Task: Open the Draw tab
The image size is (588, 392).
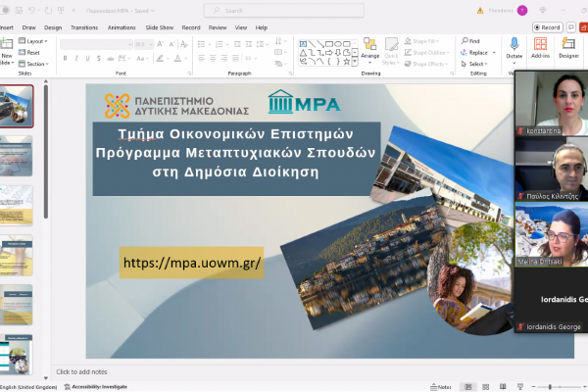Action: coord(28,27)
